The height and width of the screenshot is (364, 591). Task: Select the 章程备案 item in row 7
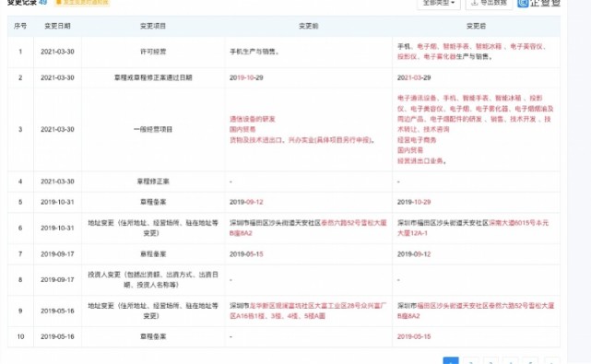click(153, 254)
